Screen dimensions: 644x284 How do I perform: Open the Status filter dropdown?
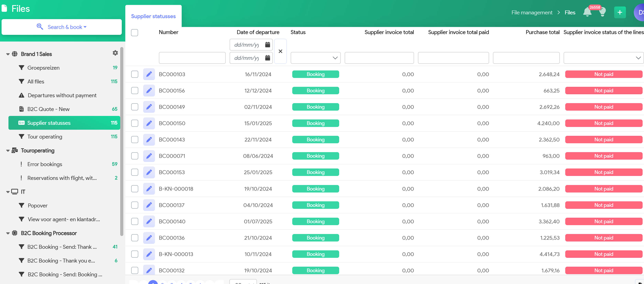pyautogui.click(x=315, y=58)
